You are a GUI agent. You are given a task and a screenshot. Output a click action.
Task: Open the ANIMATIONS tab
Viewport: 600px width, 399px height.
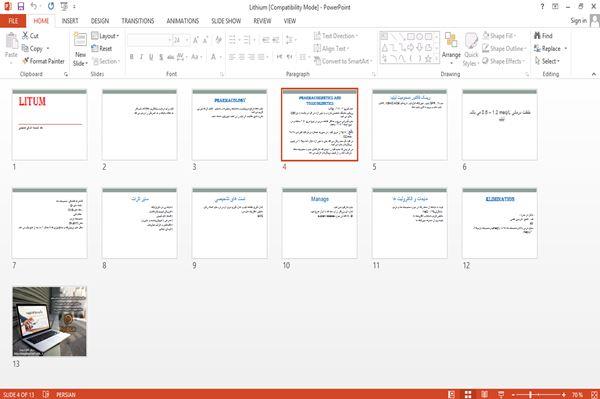[183, 21]
